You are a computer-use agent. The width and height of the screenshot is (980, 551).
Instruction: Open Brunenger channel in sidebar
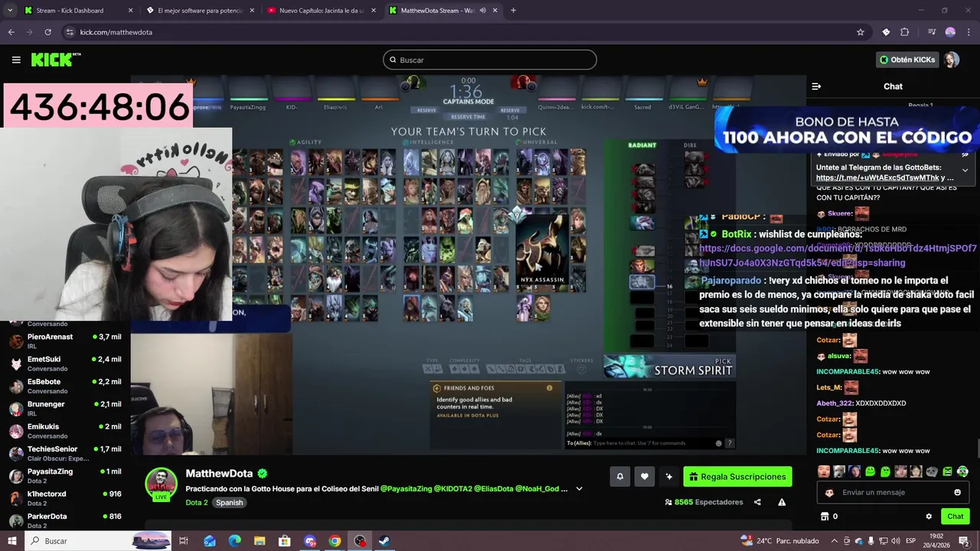[x=65, y=408]
